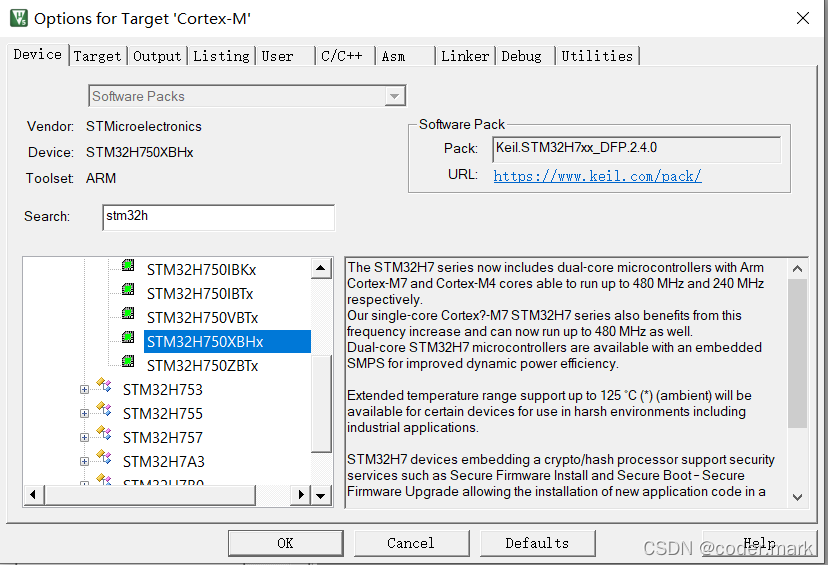Switch to the Target tab
828x565 pixels.
[97, 56]
